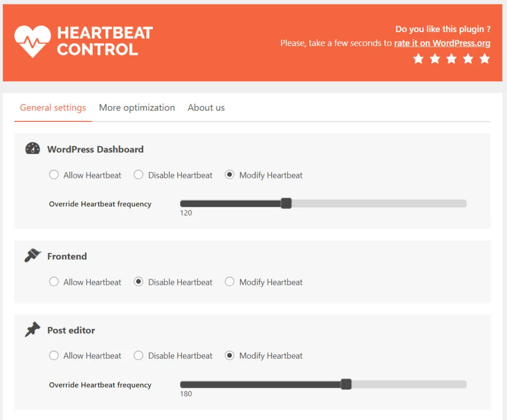Select Disable Heartbeat for Post editor
507x420 pixels.
coord(138,356)
